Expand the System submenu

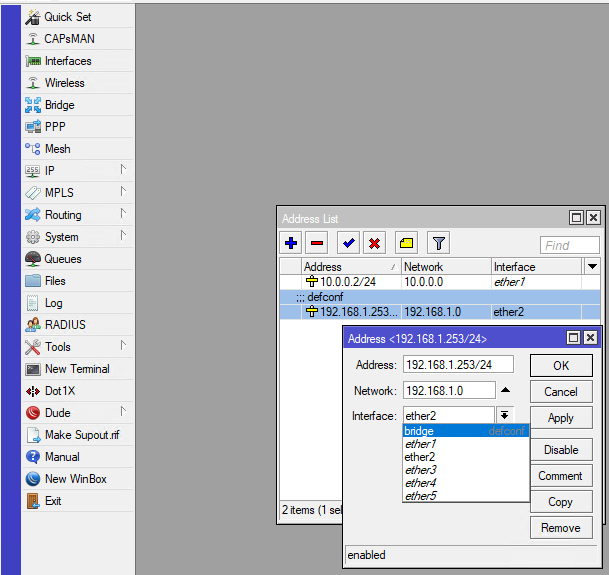(x=123, y=235)
